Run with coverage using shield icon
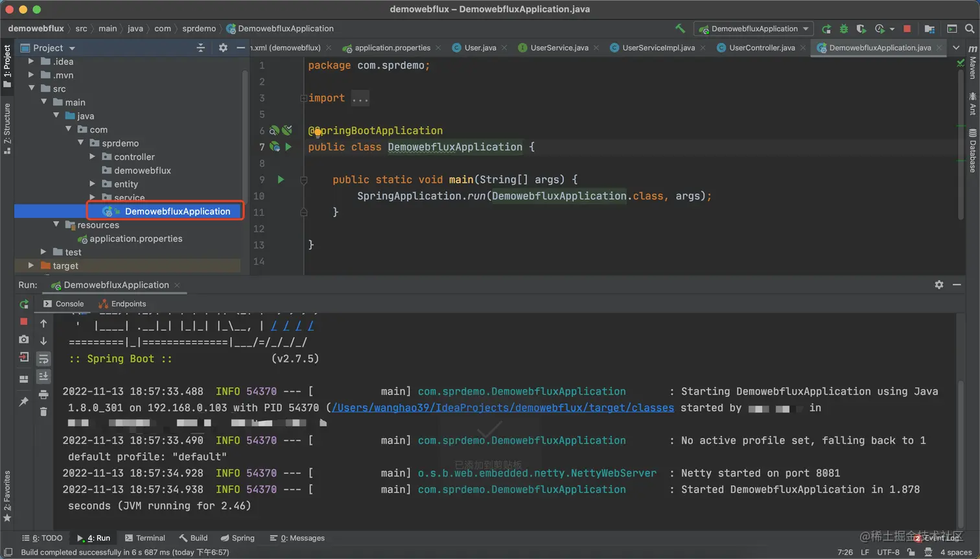The width and height of the screenshot is (980, 559). tap(861, 29)
